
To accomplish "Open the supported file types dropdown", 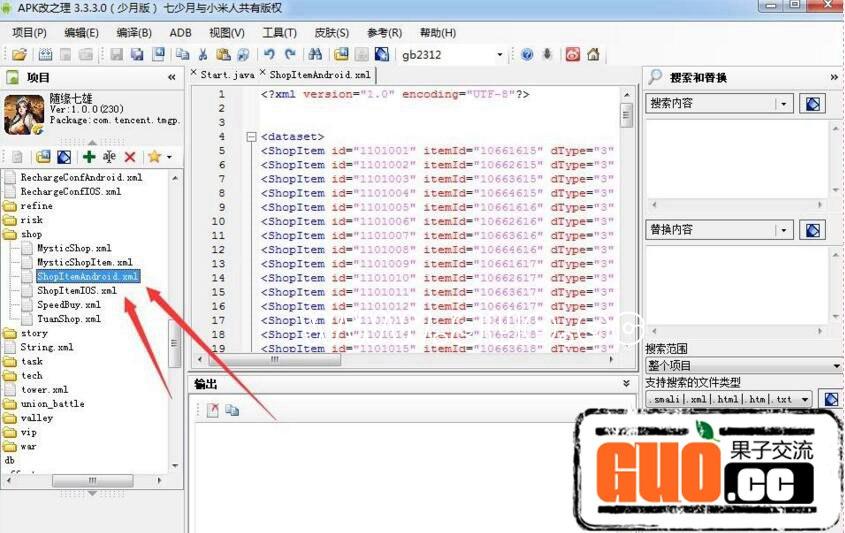I will [805, 399].
